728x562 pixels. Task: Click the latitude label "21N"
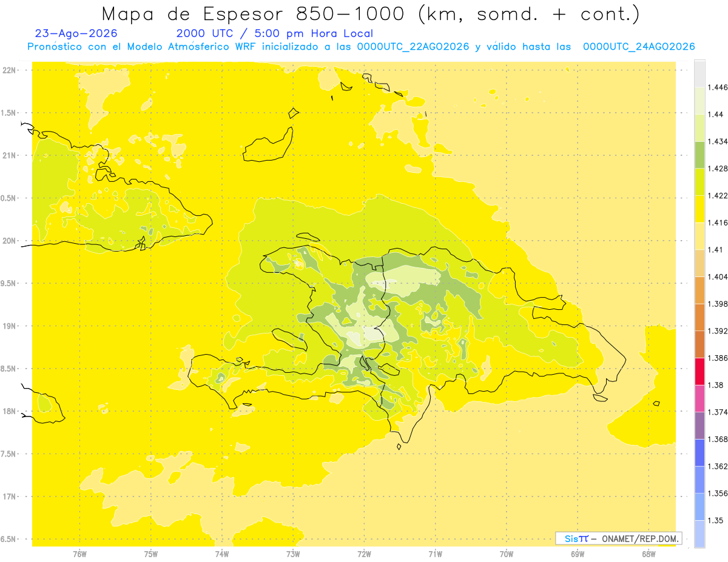[x=10, y=156]
